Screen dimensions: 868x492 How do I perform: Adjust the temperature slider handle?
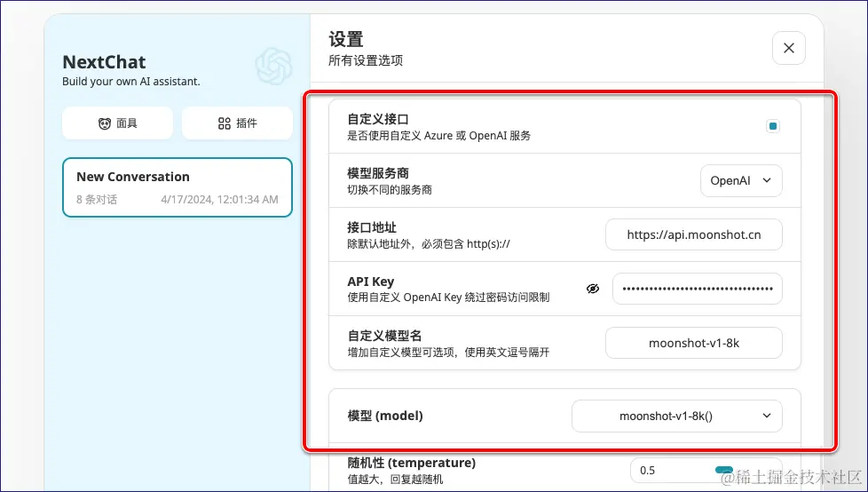click(724, 470)
